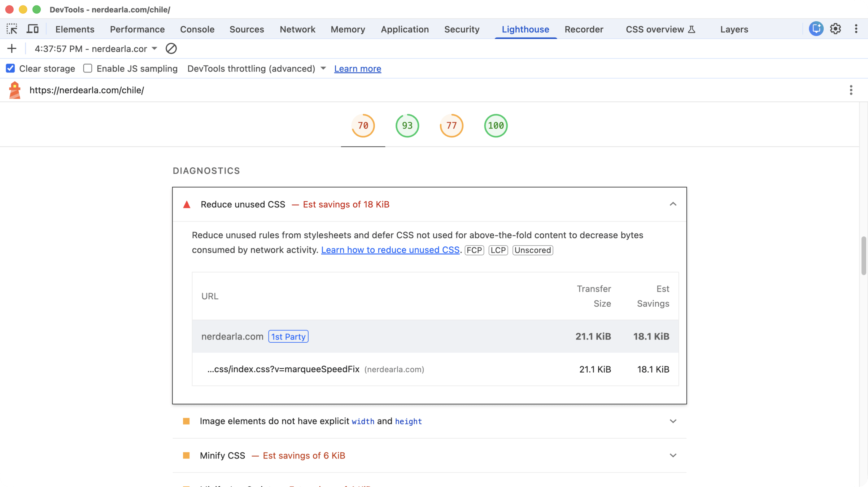
Task: Open the report timestamp selector dropdown
Action: 96,49
